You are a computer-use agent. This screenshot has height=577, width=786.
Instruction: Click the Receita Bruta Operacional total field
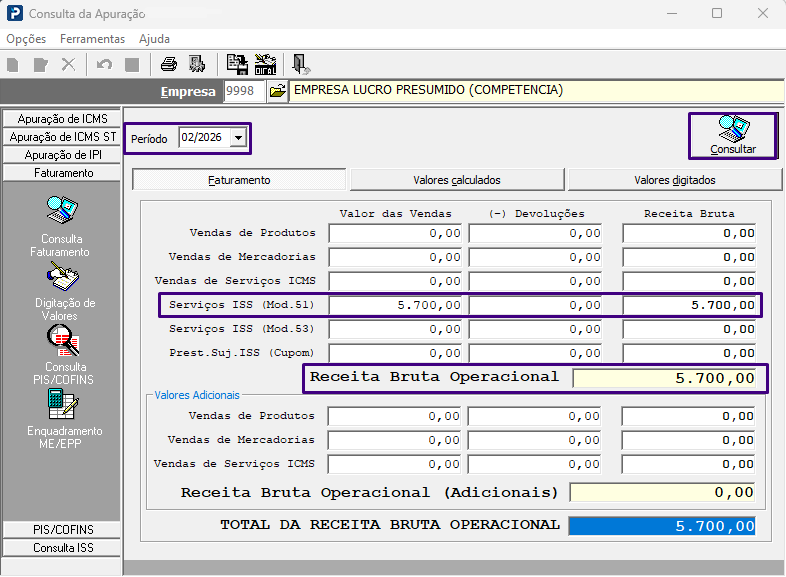[664, 378]
